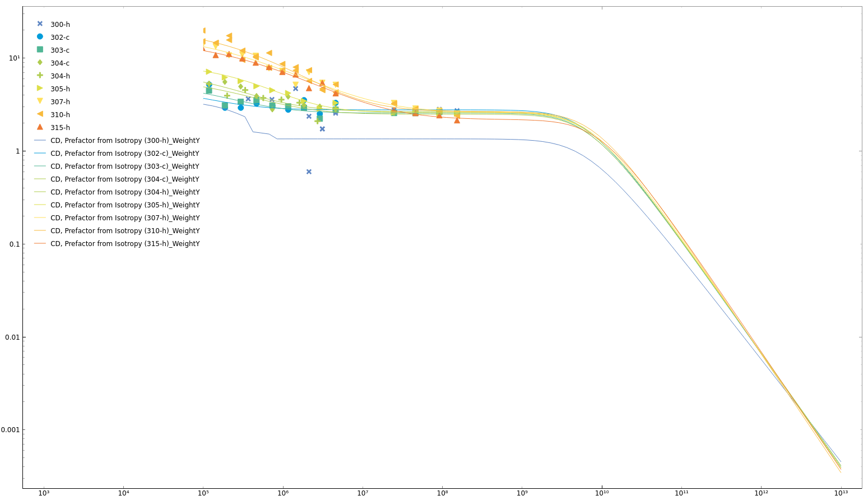The height and width of the screenshot is (500, 868).
Task: Pick the 305-h right-pointing triangle legend marker
Action: pyautogui.click(x=40, y=89)
